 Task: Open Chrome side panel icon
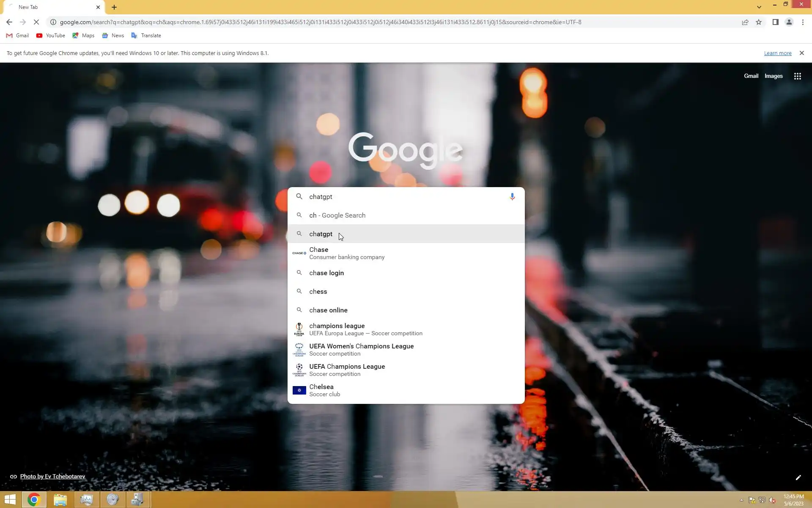(775, 22)
